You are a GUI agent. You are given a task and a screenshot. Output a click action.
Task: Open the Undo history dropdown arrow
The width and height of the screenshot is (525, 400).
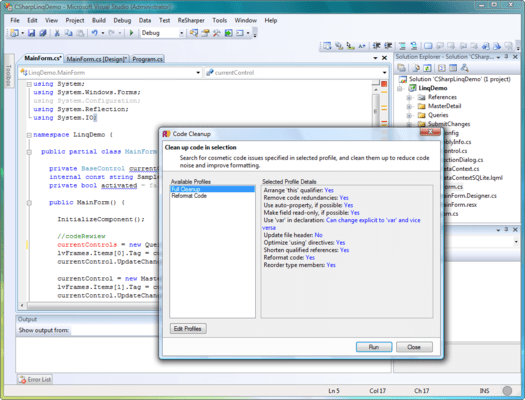[x=103, y=33]
